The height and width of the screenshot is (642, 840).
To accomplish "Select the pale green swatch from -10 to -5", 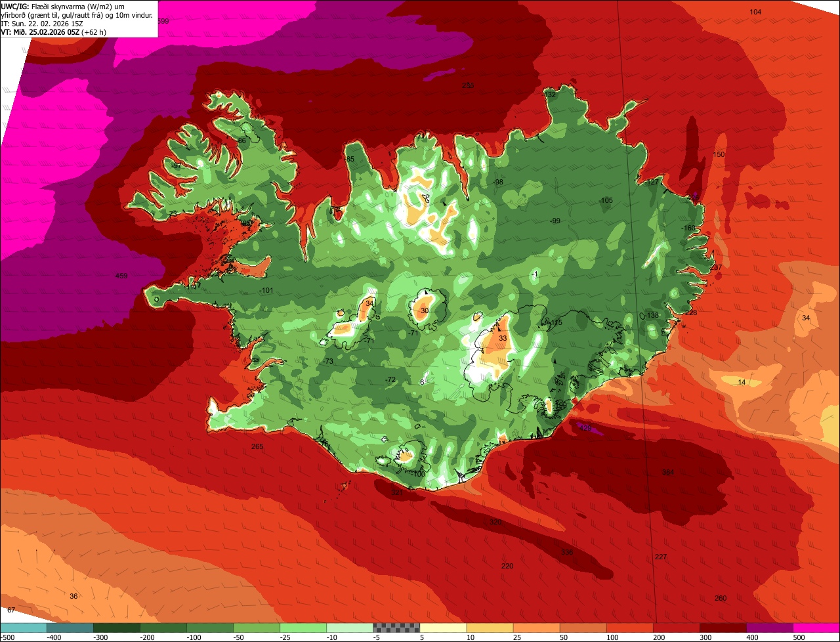I will [350, 628].
